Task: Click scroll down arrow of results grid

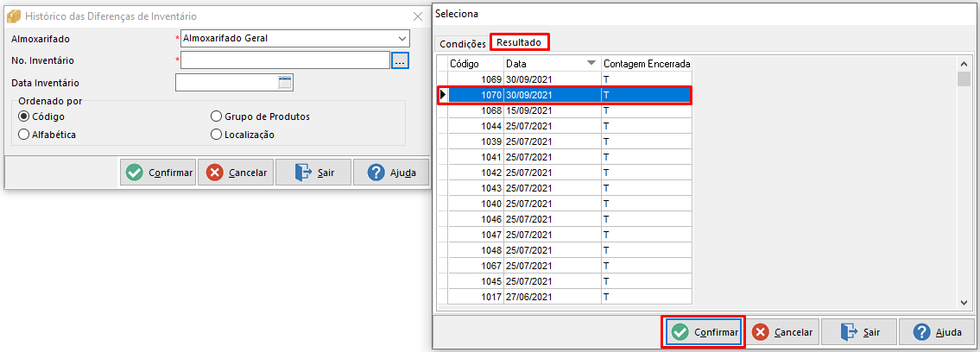Action: 964,301
